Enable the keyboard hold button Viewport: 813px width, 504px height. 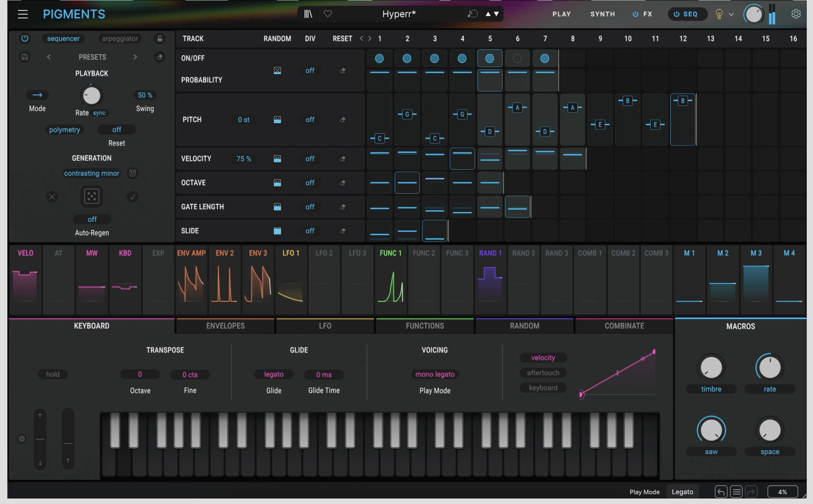pos(53,374)
